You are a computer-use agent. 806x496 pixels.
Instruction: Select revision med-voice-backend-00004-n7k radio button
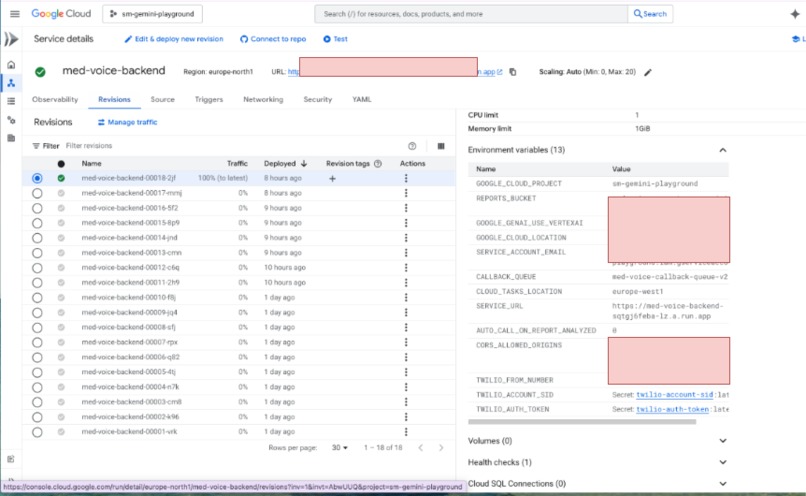(37, 387)
